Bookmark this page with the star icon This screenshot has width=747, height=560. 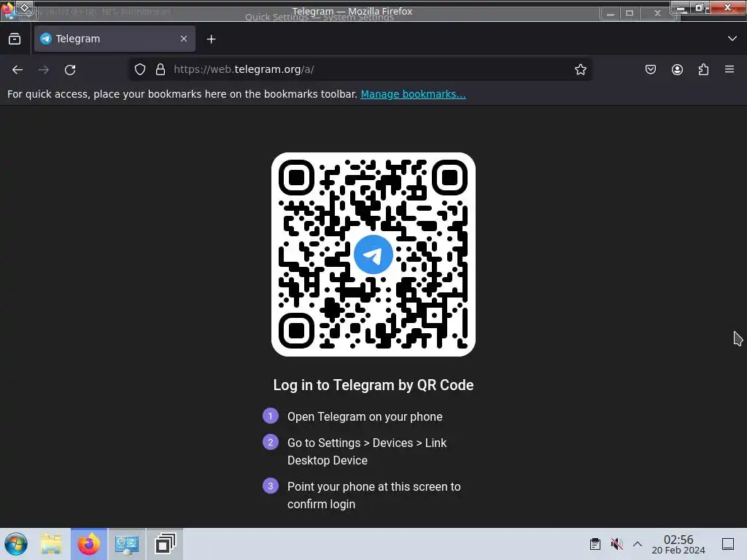tap(580, 69)
